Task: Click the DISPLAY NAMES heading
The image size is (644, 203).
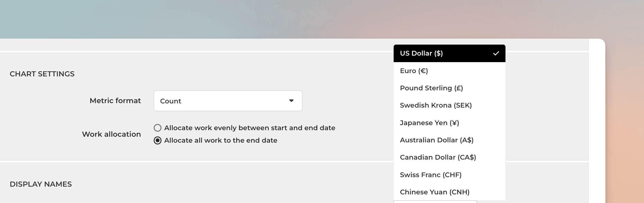Action: click(41, 184)
